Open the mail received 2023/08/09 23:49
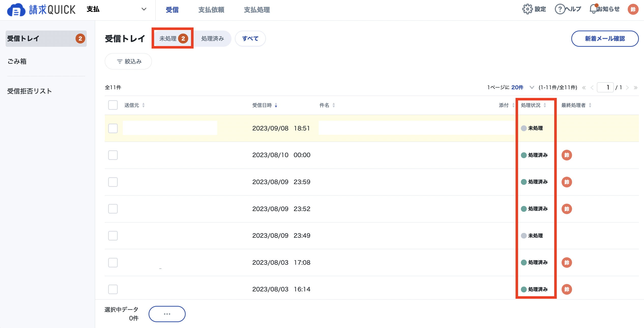Screen dimensions: 644x328 coord(372,236)
